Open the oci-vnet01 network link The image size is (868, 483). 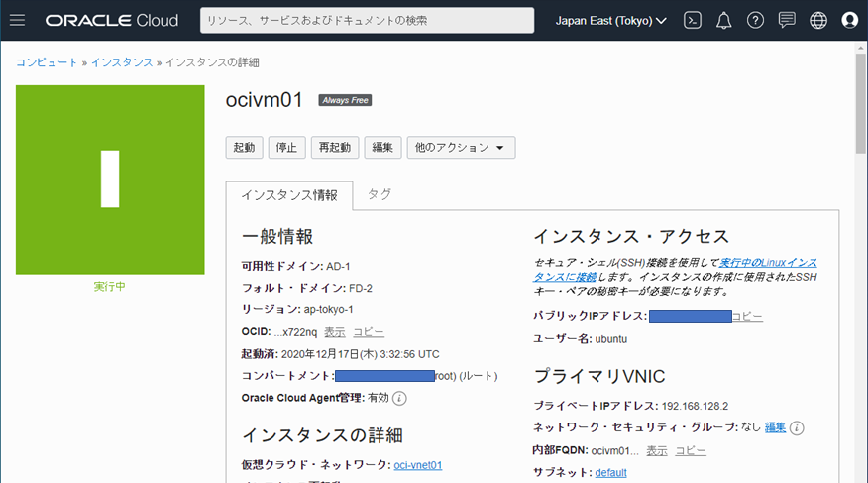pos(418,465)
